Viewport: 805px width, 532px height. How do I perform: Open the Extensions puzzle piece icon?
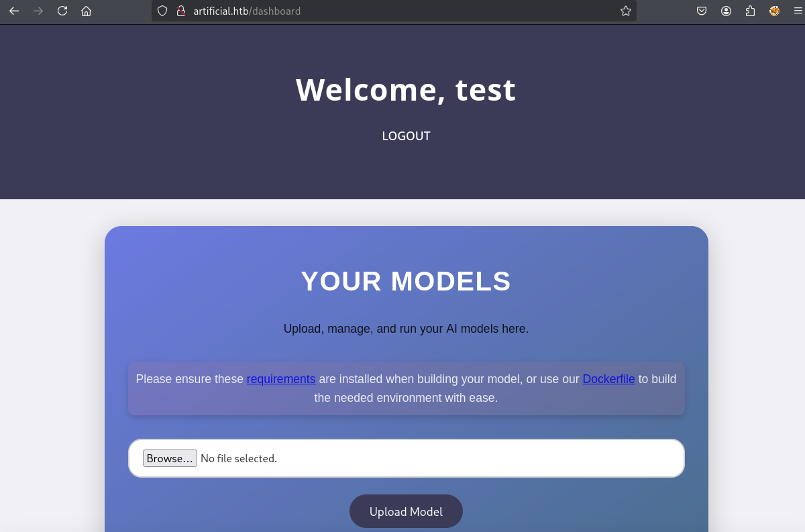click(750, 11)
